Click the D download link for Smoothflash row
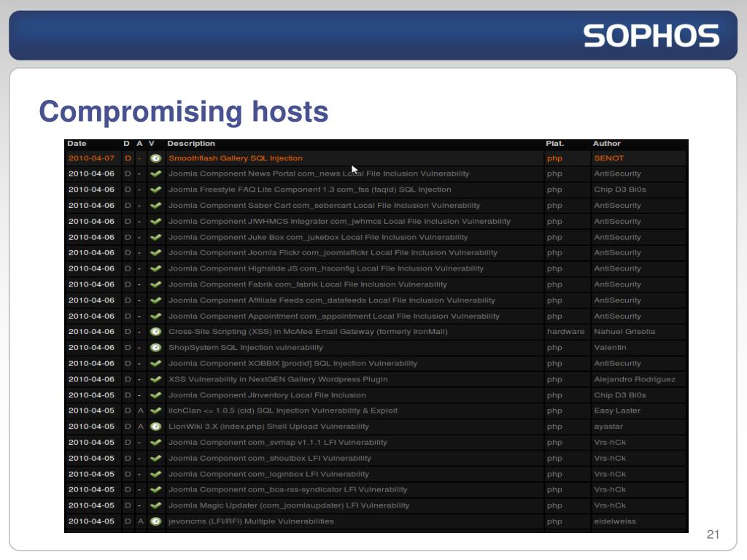Viewport: 747px width, 560px height. (x=128, y=158)
